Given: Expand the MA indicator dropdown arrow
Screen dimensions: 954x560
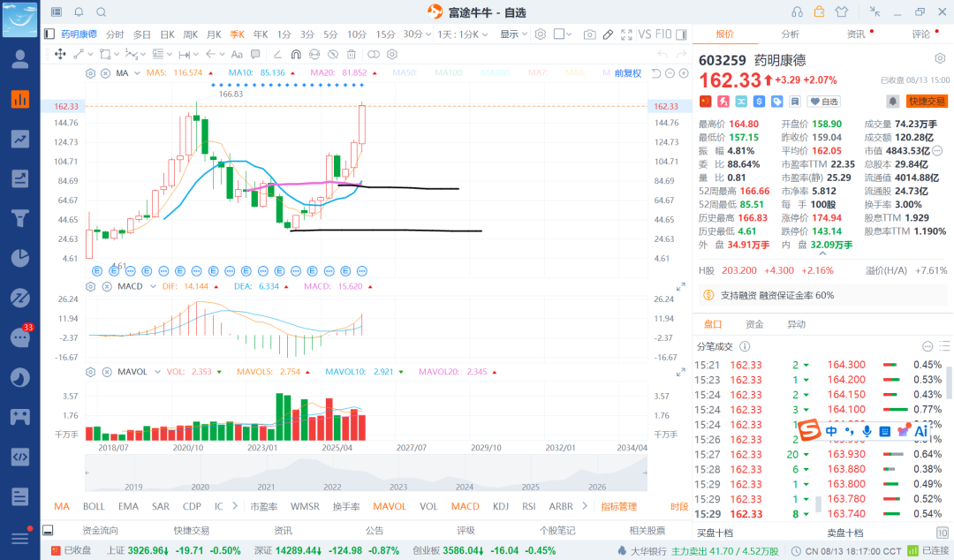Looking at the screenshot, I should 137,73.
